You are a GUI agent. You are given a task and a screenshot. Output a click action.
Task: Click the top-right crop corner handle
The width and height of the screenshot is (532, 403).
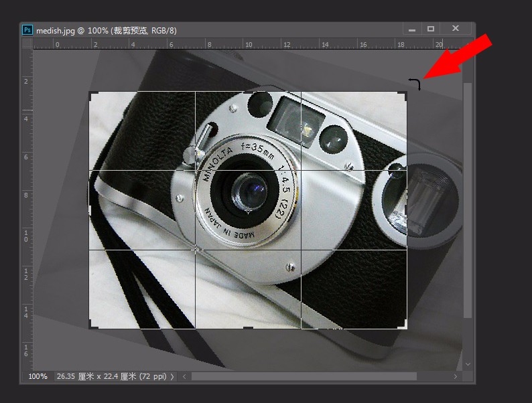coord(404,94)
